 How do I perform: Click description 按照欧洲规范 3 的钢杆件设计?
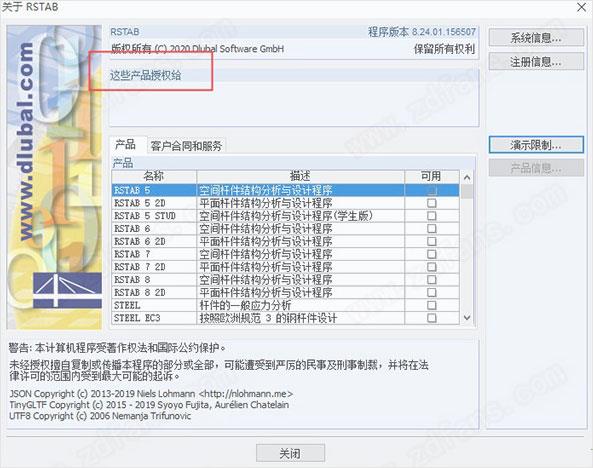pos(268,318)
